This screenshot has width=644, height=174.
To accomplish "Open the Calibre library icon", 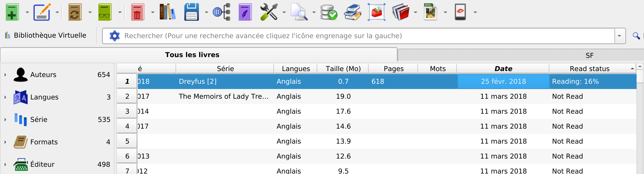I will click(167, 12).
